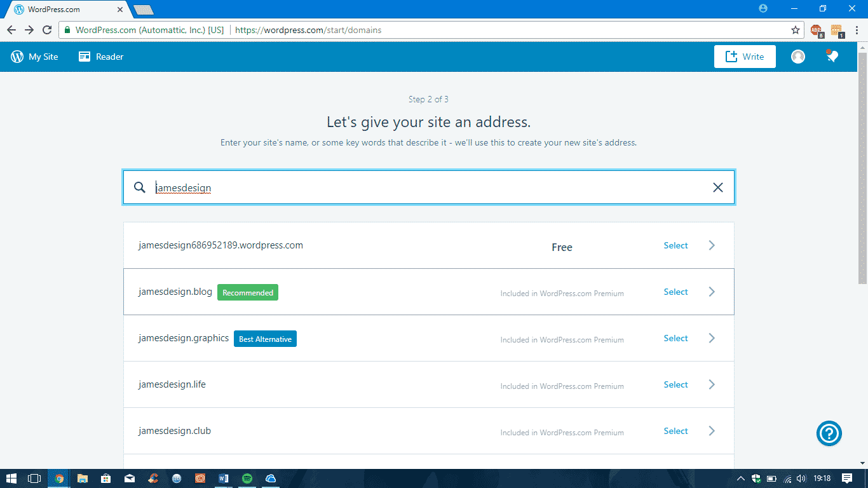View site security info via padlock icon
This screenshot has width=868, height=488.
(68, 30)
